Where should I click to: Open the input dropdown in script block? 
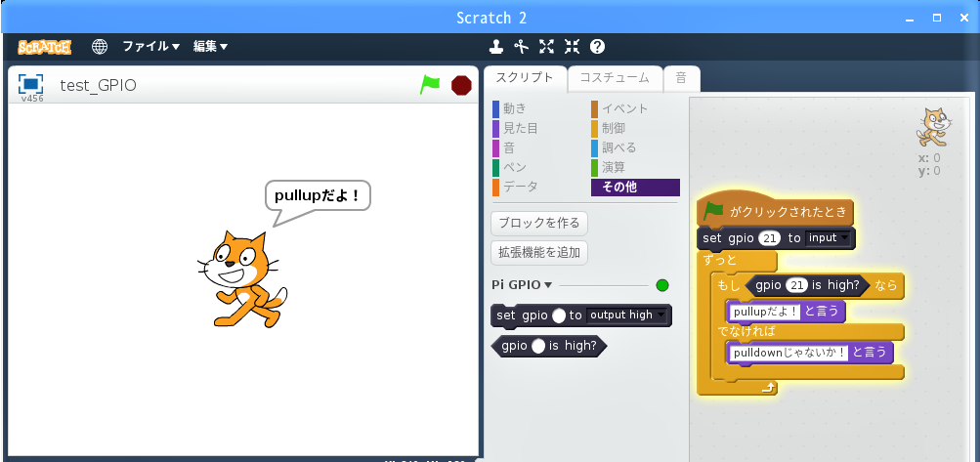pyautogui.click(x=828, y=238)
